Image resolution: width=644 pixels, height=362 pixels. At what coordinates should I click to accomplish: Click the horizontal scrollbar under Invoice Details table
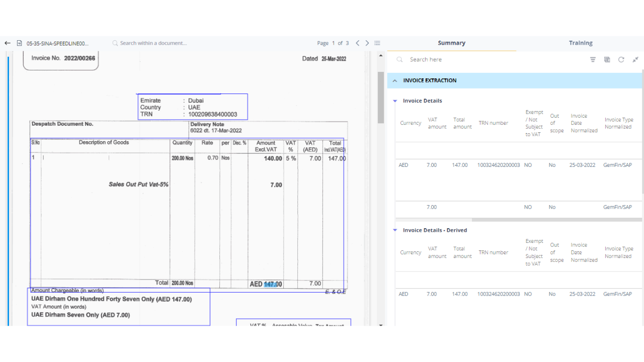pyautogui.click(x=556, y=220)
